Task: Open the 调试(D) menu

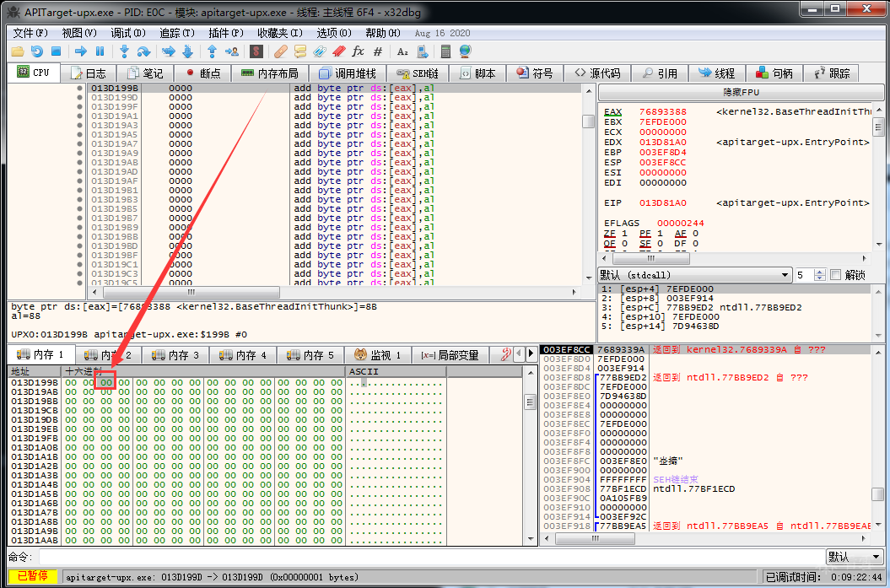Action: click(127, 32)
